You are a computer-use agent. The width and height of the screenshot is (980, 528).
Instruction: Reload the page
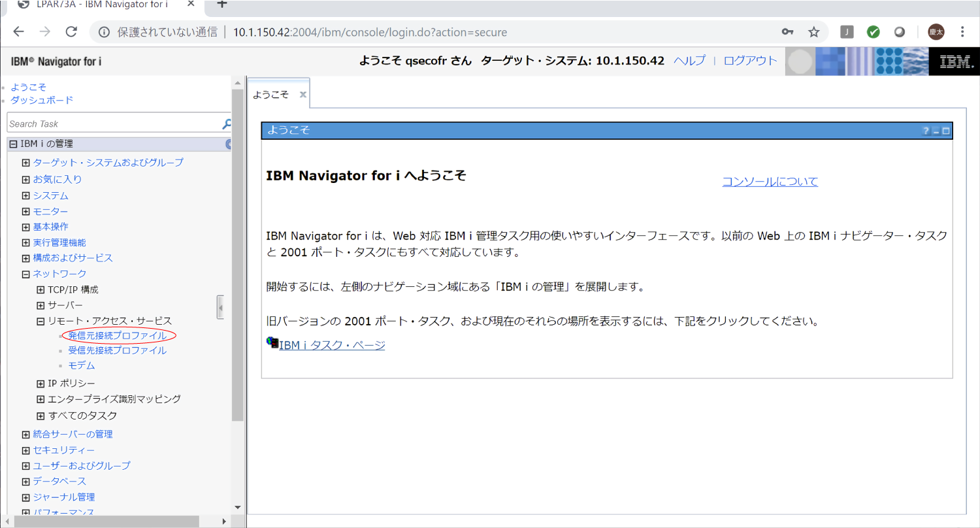[72, 32]
